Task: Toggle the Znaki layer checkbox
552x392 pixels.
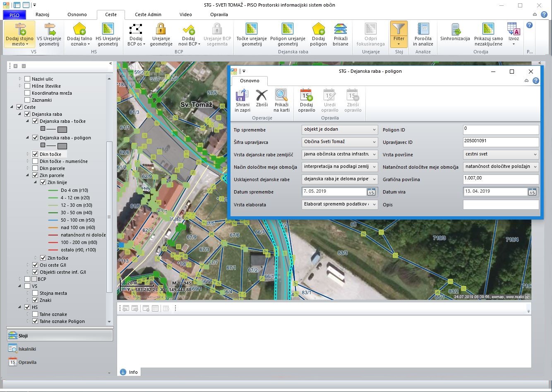Action: click(x=35, y=300)
